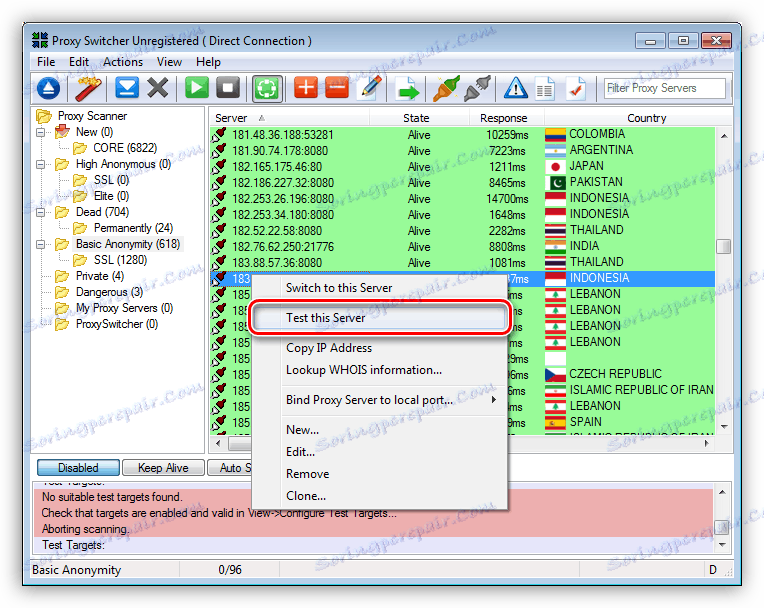This screenshot has height=608, width=764.
Task: Edit proxy with the pencil icon
Action: 369,89
